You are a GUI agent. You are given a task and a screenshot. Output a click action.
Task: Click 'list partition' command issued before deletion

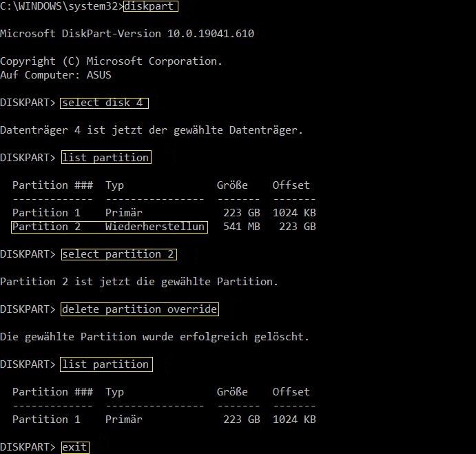pyautogui.click(x=105, y=158)
